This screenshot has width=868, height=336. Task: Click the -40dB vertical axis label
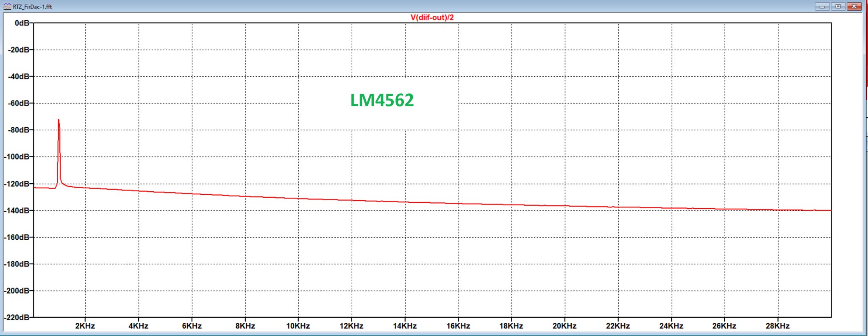click(19, 76)
